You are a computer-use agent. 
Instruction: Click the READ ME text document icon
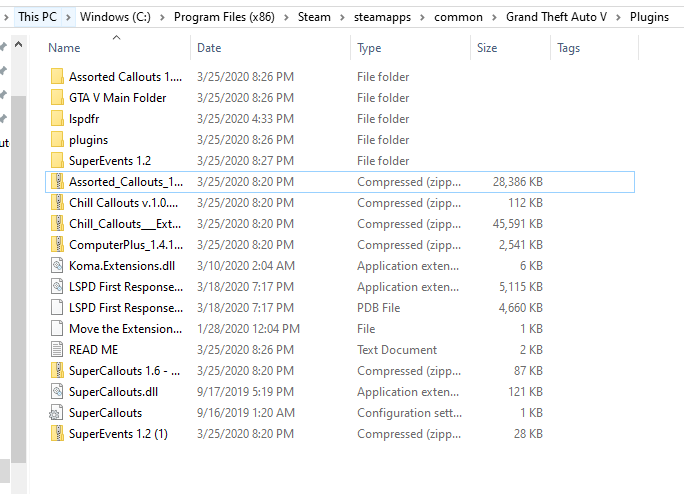[x=57, y=350]
